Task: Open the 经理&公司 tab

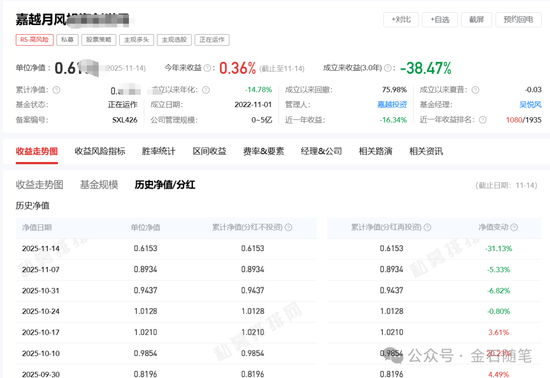Action: pos(321,151)
